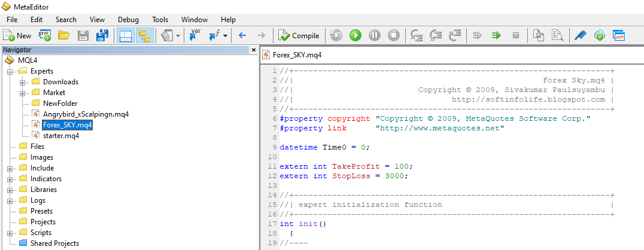Screen dimensions: 644x250
Task: Expand the Scripts folder
Action: point(10,233)
